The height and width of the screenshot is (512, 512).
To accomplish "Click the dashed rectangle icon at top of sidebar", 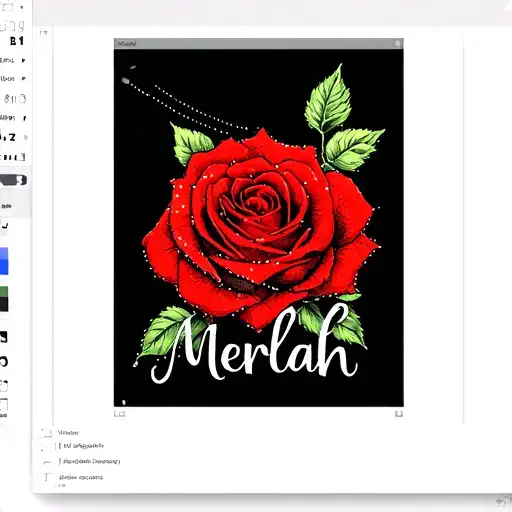I will pos(7,7).
